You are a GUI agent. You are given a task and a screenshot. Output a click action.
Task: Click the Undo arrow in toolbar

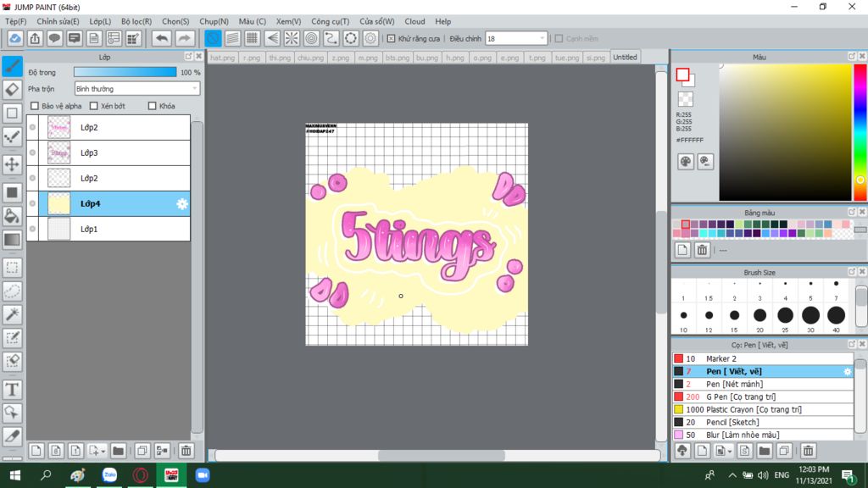pos(162,38)
